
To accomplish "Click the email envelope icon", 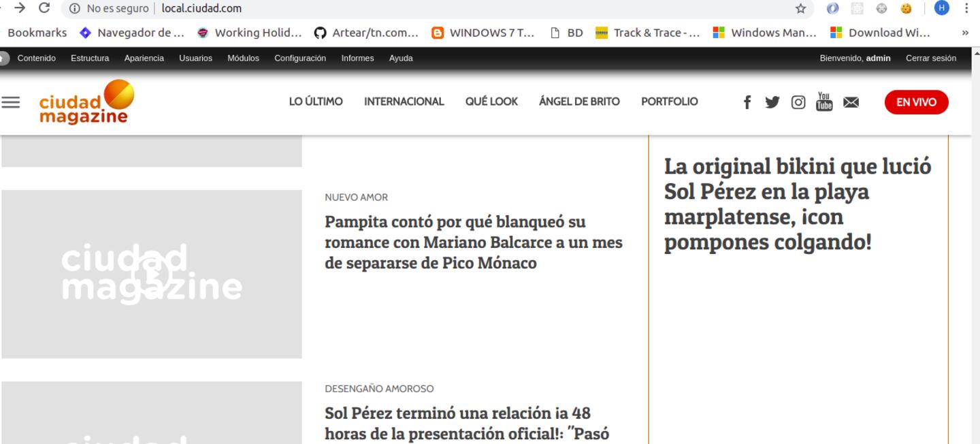I will tap(851, 102).
